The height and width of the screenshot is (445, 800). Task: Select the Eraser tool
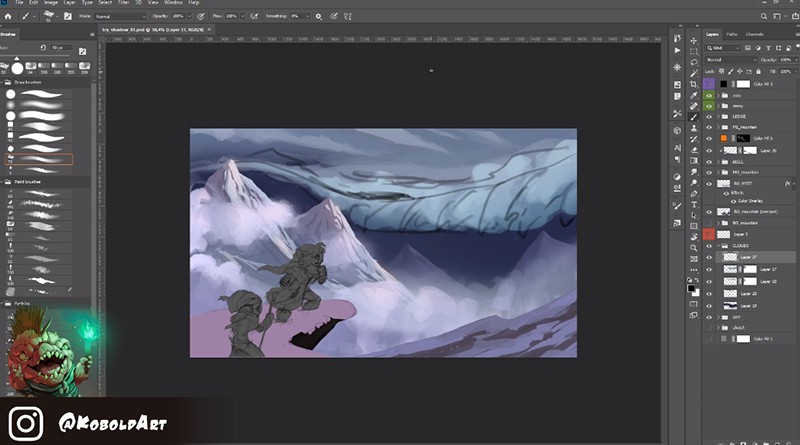pyautogui.click(x=694, y=150)
